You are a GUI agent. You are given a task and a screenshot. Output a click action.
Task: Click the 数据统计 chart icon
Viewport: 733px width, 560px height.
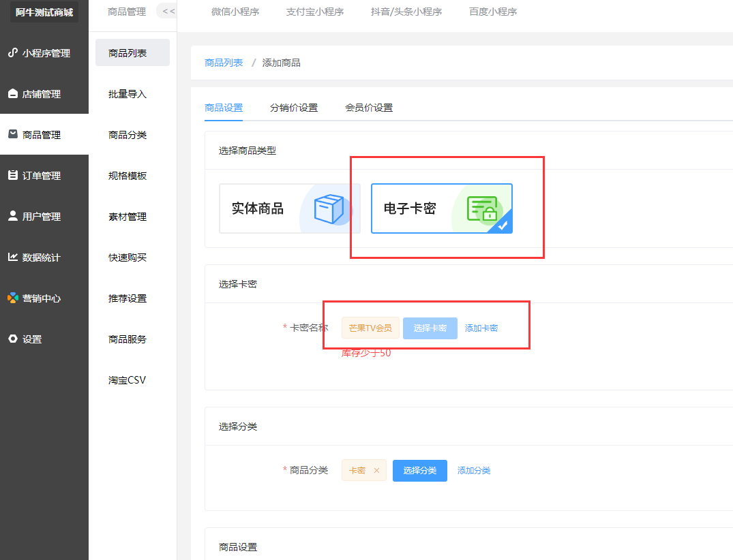tap(12, 257)
